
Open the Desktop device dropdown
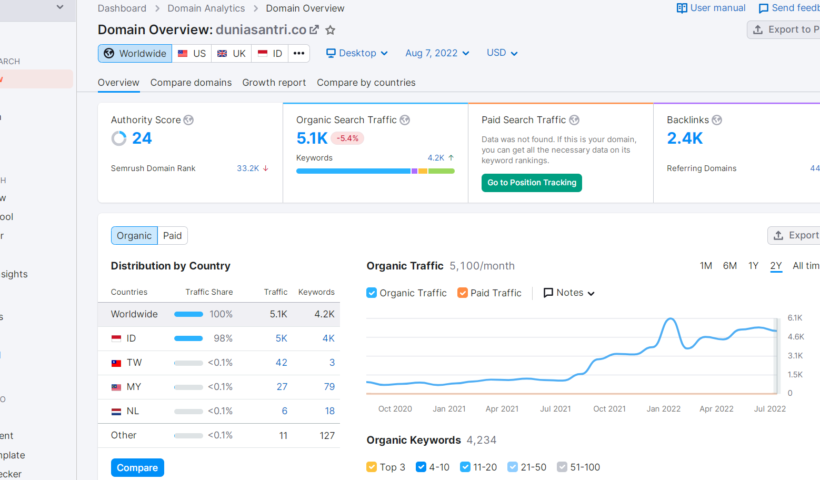coord(357,53)
